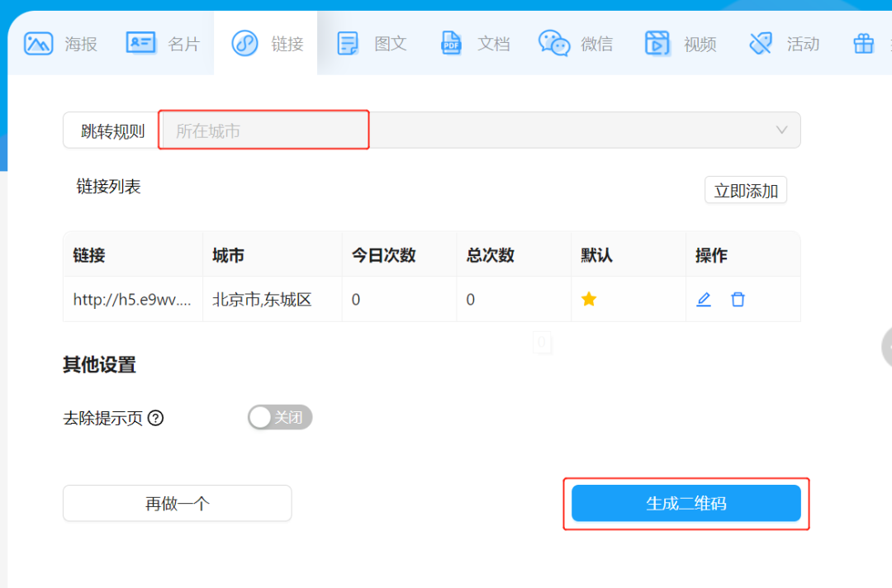Click the activity (活动) ticket icon
Viewport: 892px width, 588px height.
[761, 43]
